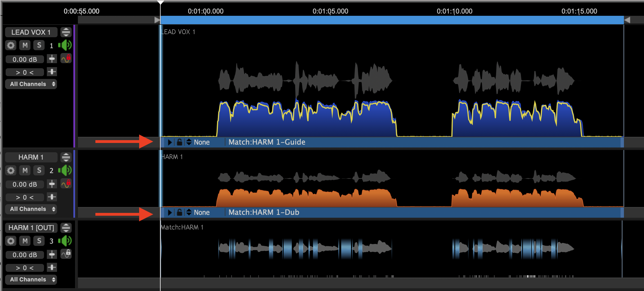
Task: Click the plus button beside HARM 1 pan
Action: click(x=52, y=197)
